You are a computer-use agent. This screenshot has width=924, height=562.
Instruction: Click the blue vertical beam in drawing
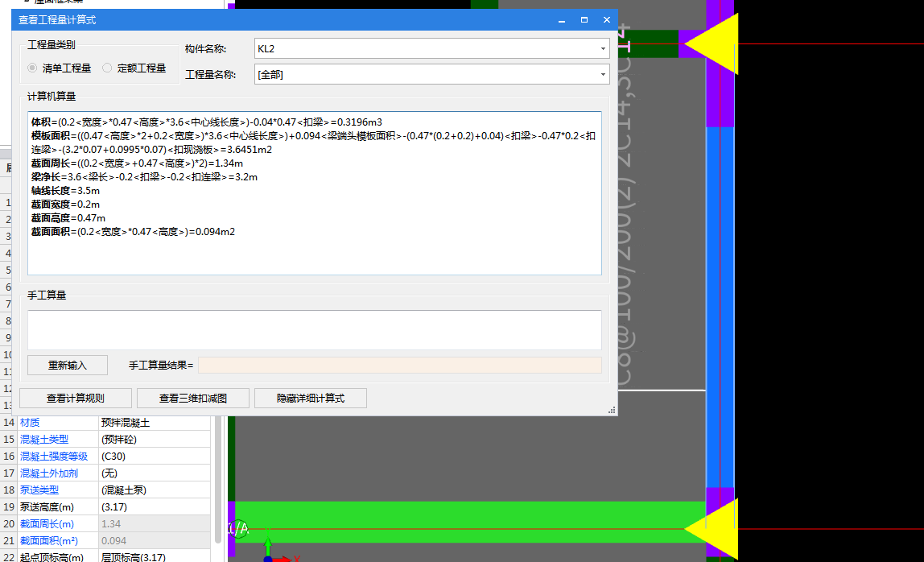720,307
